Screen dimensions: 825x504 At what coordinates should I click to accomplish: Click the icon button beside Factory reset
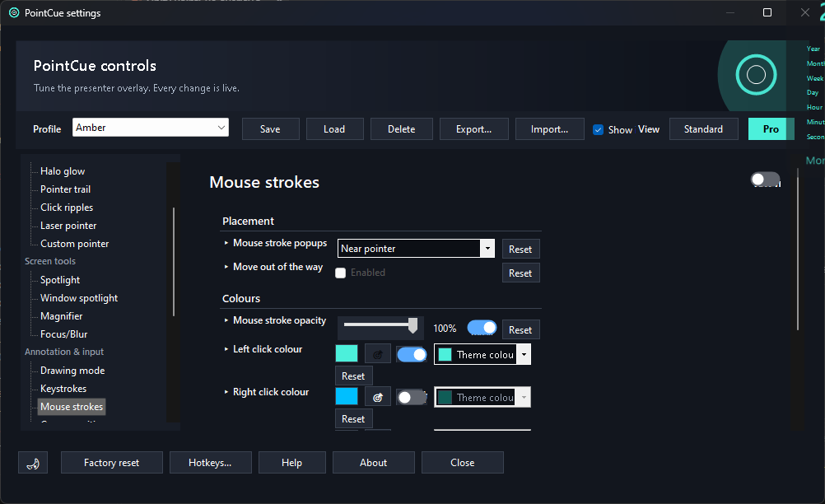pos(33,463)
